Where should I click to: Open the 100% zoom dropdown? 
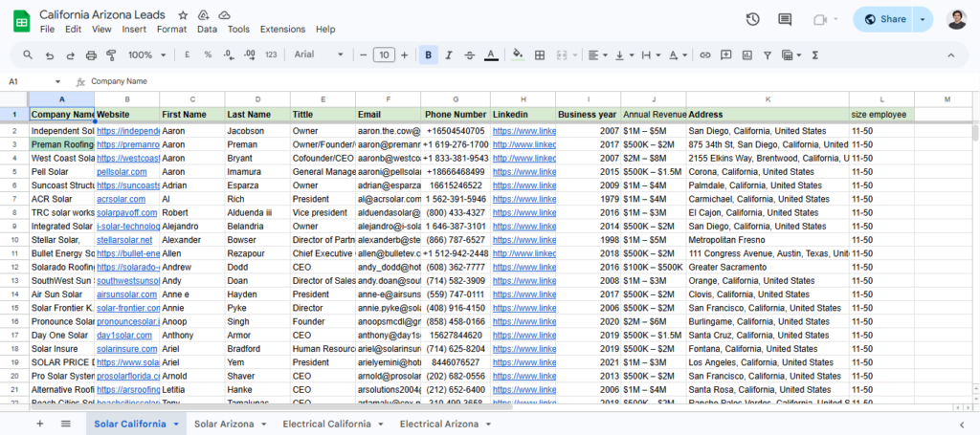pyautogui.click(x=147, y=54)
